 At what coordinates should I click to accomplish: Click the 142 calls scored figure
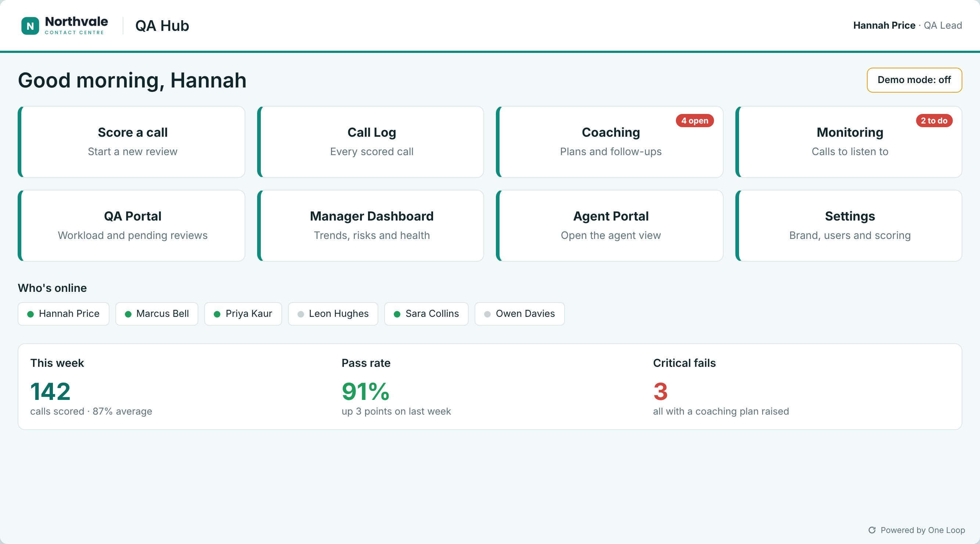point(51,391)
